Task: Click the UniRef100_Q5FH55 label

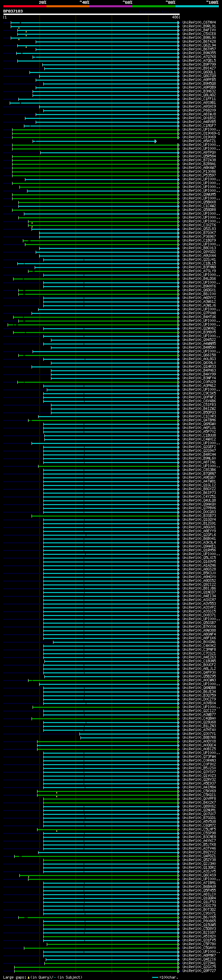Action: [199, 891]
